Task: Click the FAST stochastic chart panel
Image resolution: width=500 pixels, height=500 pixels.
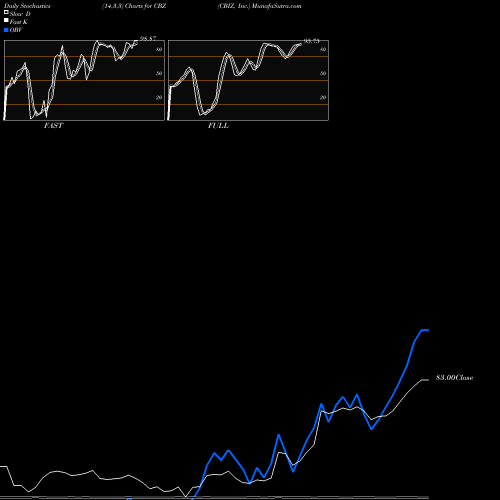Action: point(84,80)
